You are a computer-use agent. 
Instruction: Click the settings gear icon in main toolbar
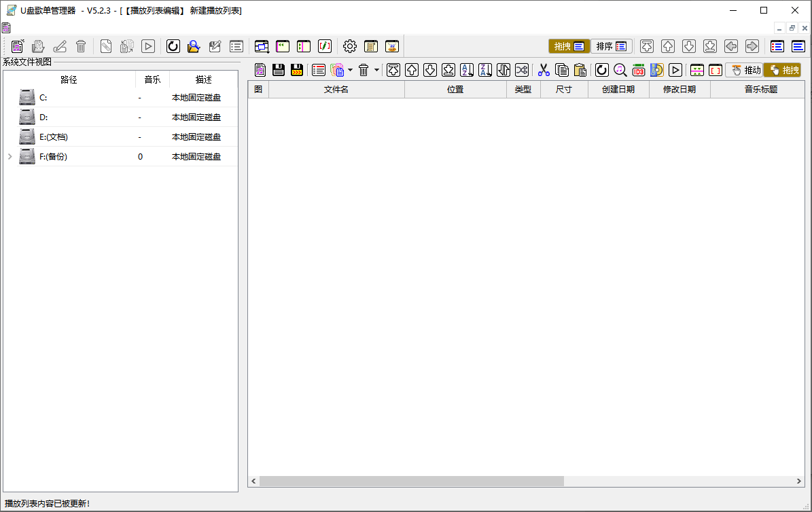(x=350, y=46)
